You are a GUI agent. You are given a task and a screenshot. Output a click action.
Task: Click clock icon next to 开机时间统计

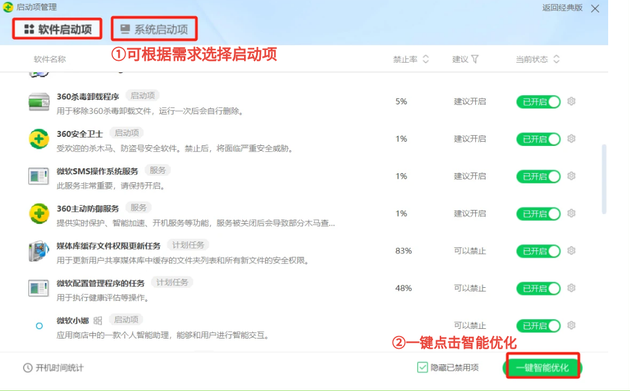tap(28, 368)
